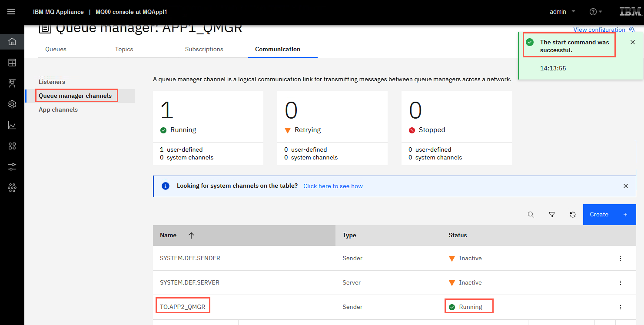
Task: Click the Type column header
Action: 349,235
